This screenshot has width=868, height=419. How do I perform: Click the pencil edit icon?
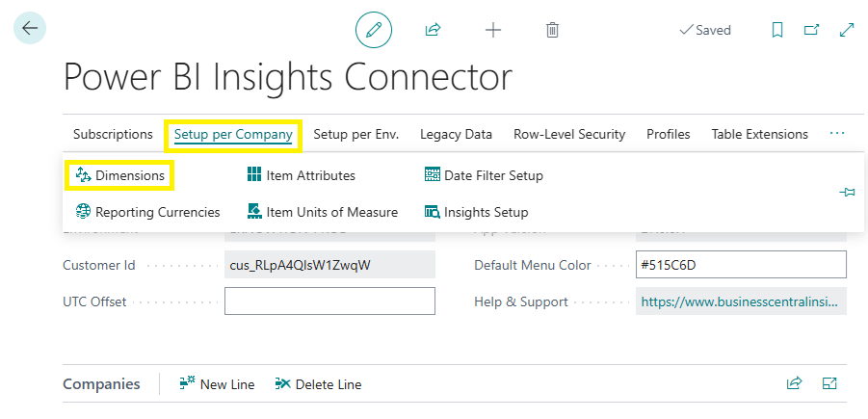coord(374,30)
